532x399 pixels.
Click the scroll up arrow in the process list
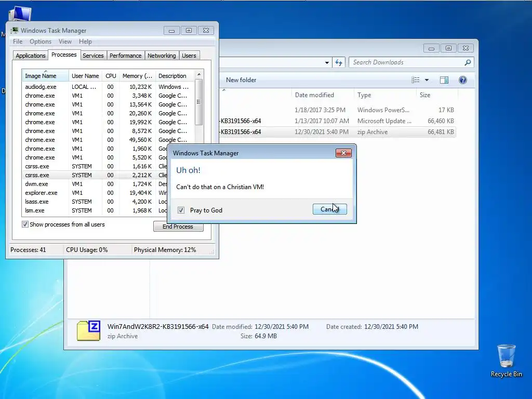(199, 74)
